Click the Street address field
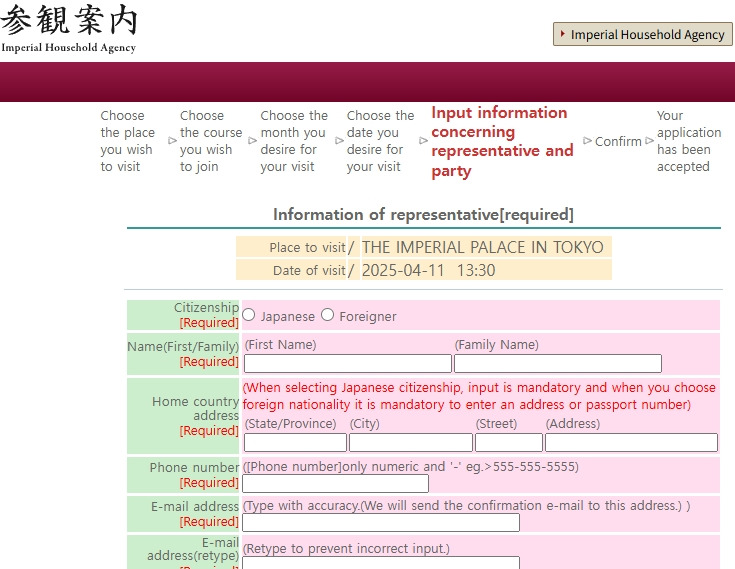 509,442
